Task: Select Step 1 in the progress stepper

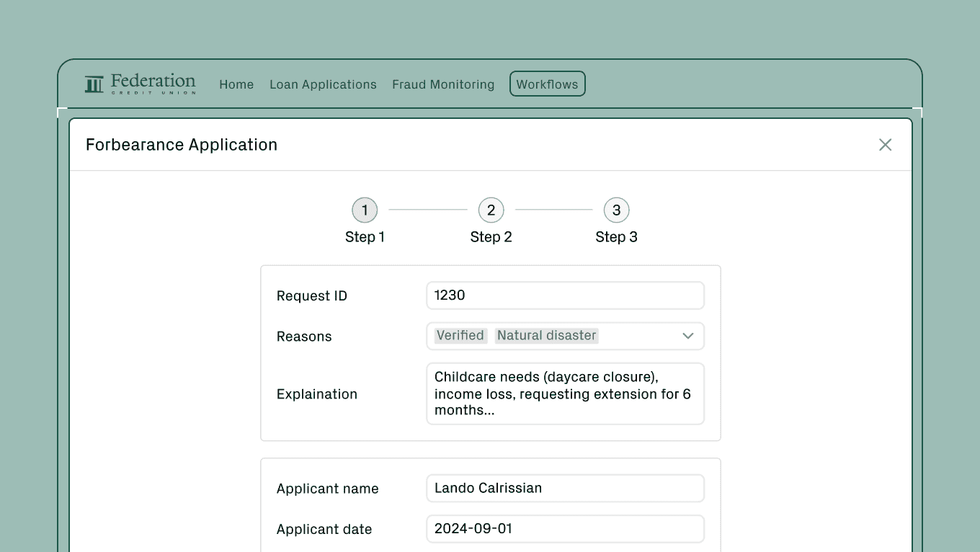Action: click(365, 210)
